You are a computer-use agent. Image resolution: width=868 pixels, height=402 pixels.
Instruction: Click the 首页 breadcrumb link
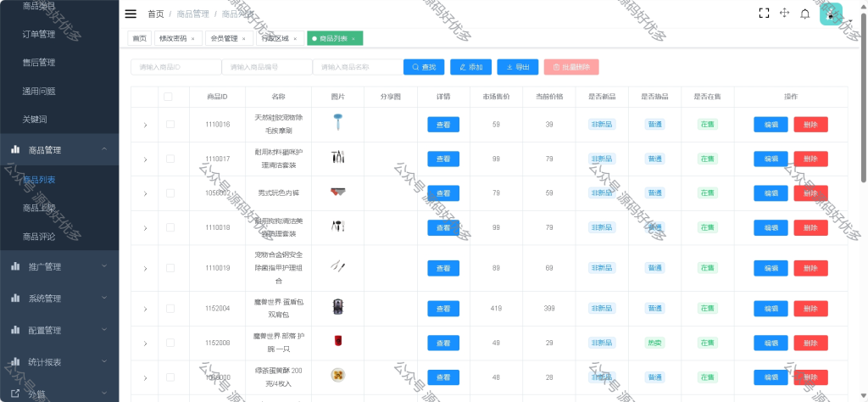tap(155, 14)
